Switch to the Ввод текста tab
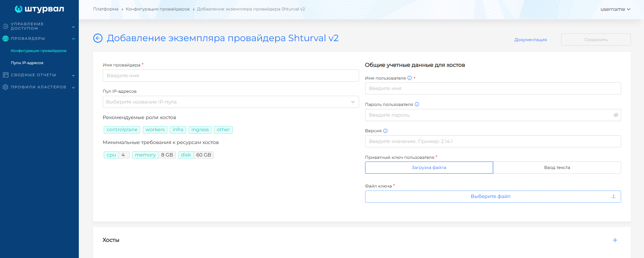 pos(557,168)
